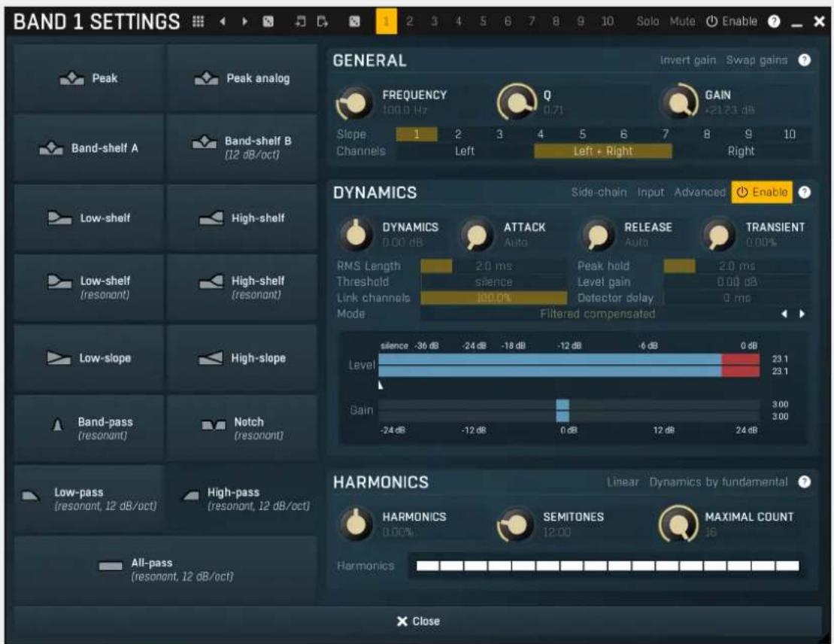Click the first randomize dice icon

tap(268, 21)
